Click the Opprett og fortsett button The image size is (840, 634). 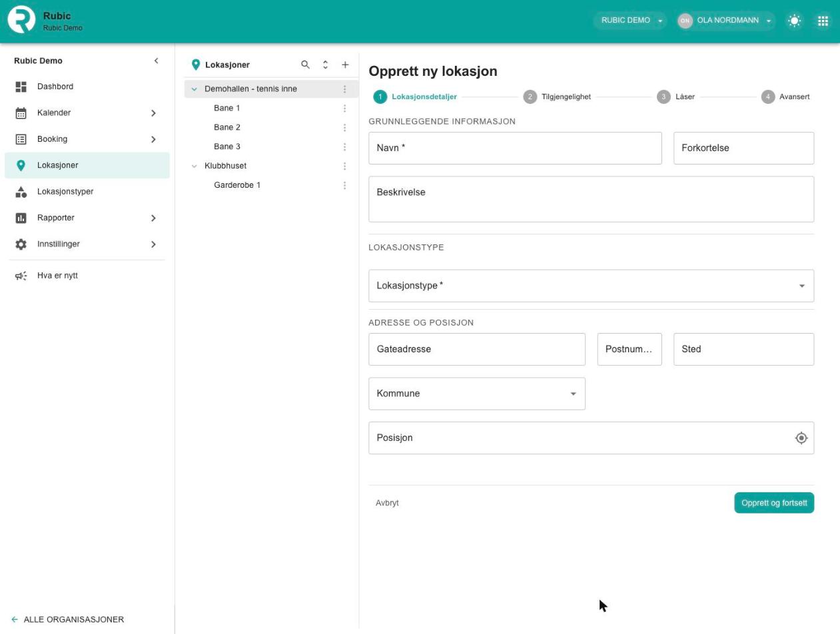(x=774, y=503)
